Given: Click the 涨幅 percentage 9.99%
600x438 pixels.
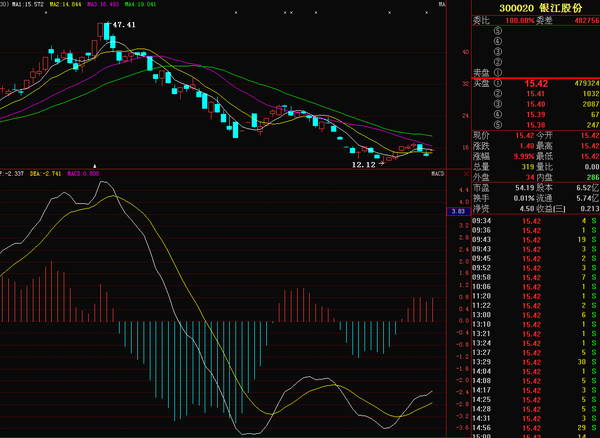Looking at the screenshot, I should pyautogui.click(x=524, y=156).
